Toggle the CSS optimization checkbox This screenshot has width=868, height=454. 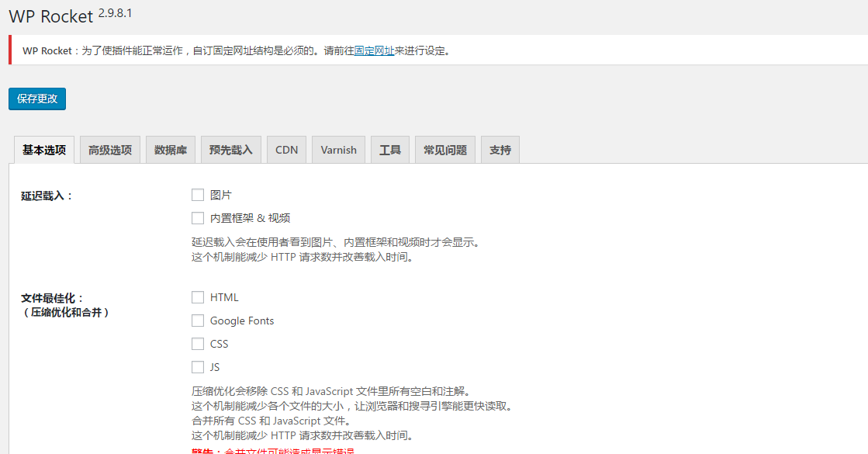pyautogui.click(x=198, y=344)
